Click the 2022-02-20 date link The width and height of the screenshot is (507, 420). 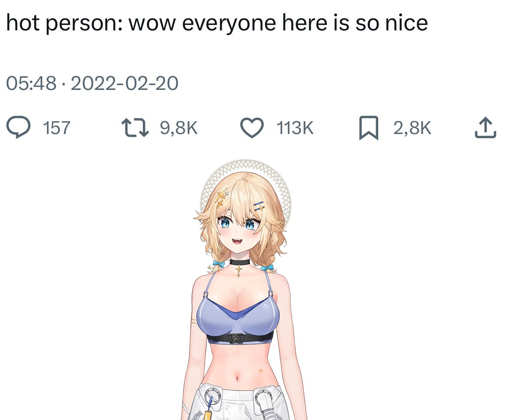125,83
